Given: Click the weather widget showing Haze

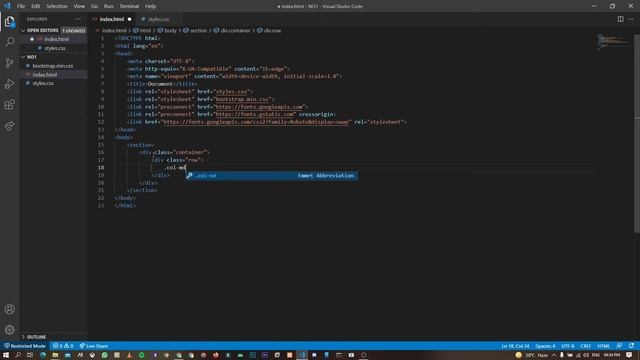Looking at the screenshot, I should (531, 355).
